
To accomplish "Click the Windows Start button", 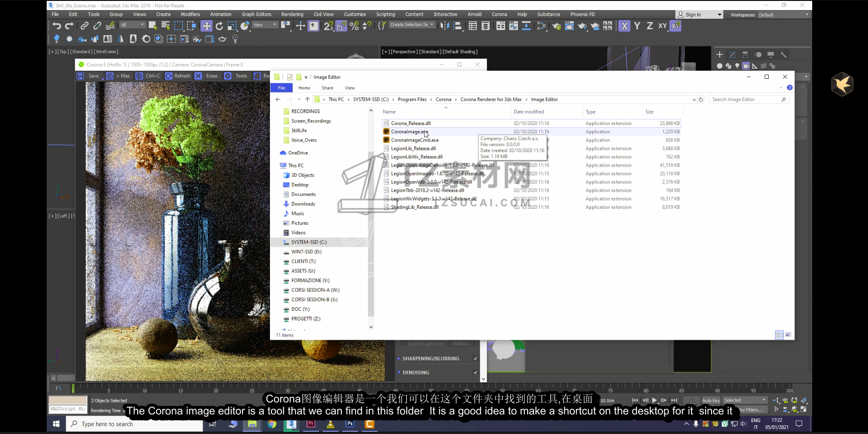I will tap(56, 424).
